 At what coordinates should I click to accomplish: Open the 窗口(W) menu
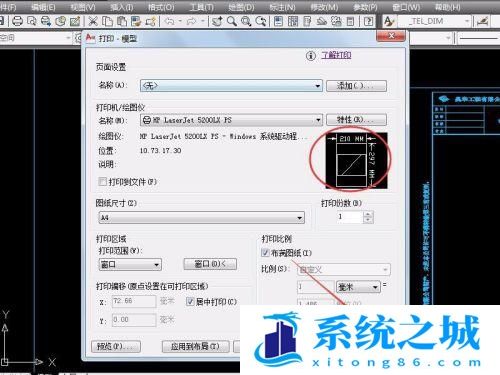(406, 6)
